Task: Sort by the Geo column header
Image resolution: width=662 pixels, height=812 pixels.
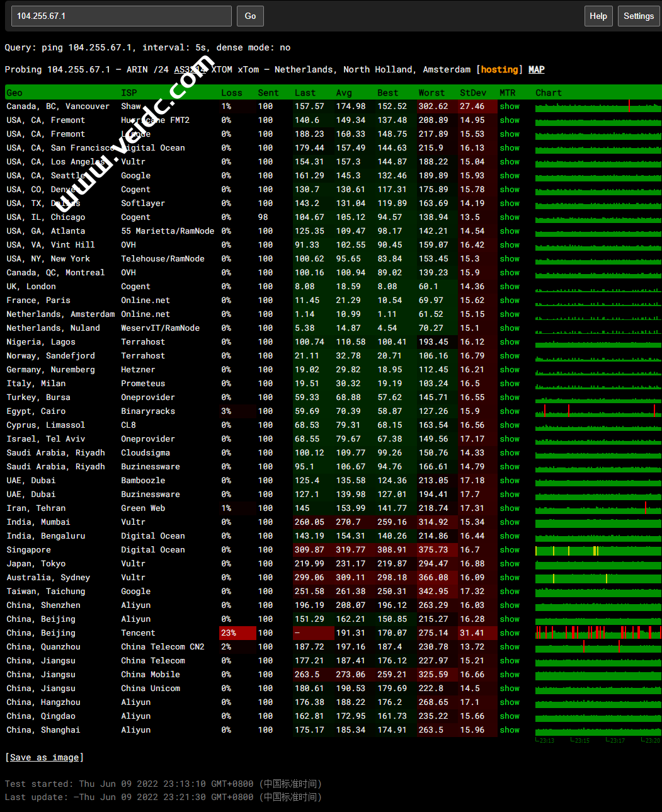Action: click(14, 93)
